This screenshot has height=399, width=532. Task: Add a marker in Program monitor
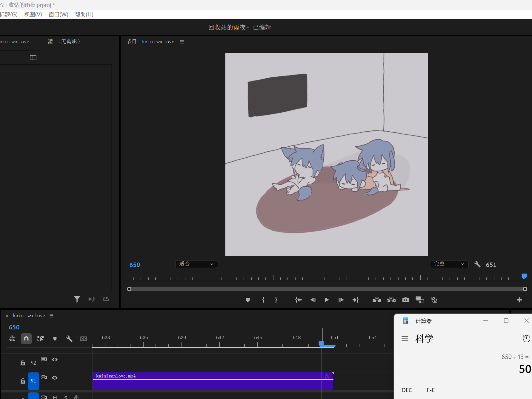click(x=247, y=300)
